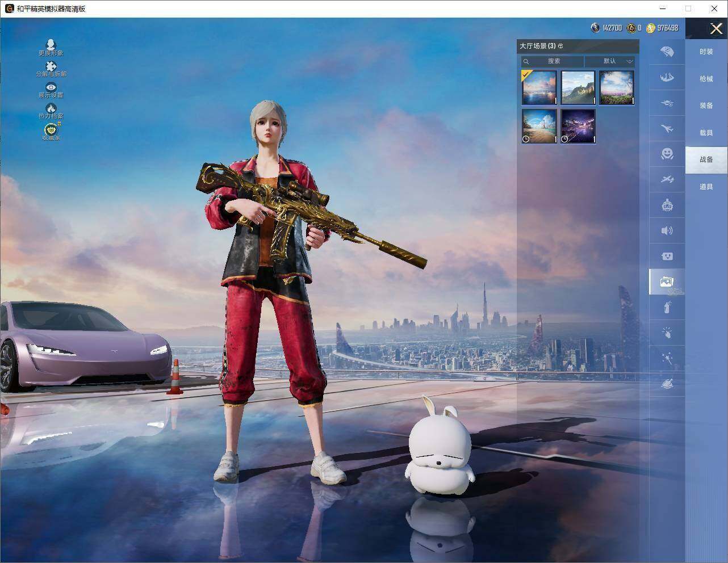Switch to the 载具 tab
Screen dimensions: 728x563
(706, 133)
